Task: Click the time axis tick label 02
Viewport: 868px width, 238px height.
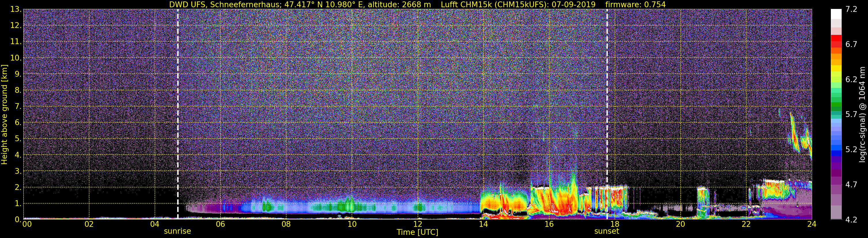Action: click(89, 224)
